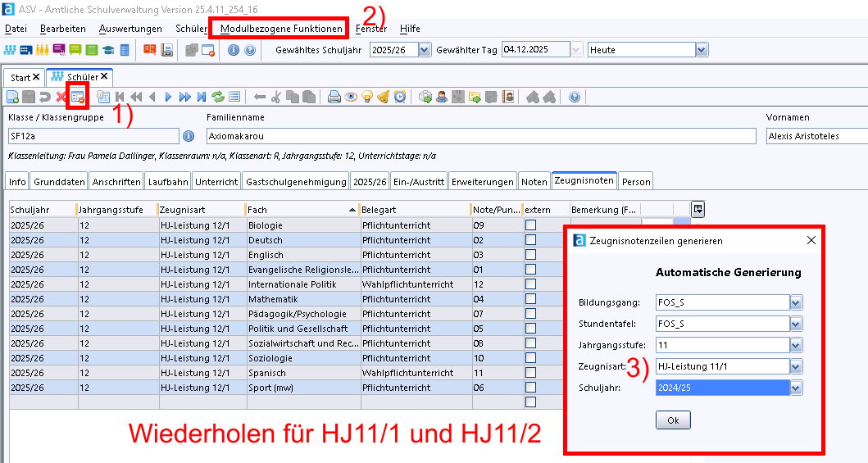Image resolution: width=868 pixels, height=463 pixels.
Task: Sort table by Fach column header
Action: [300, 210]
